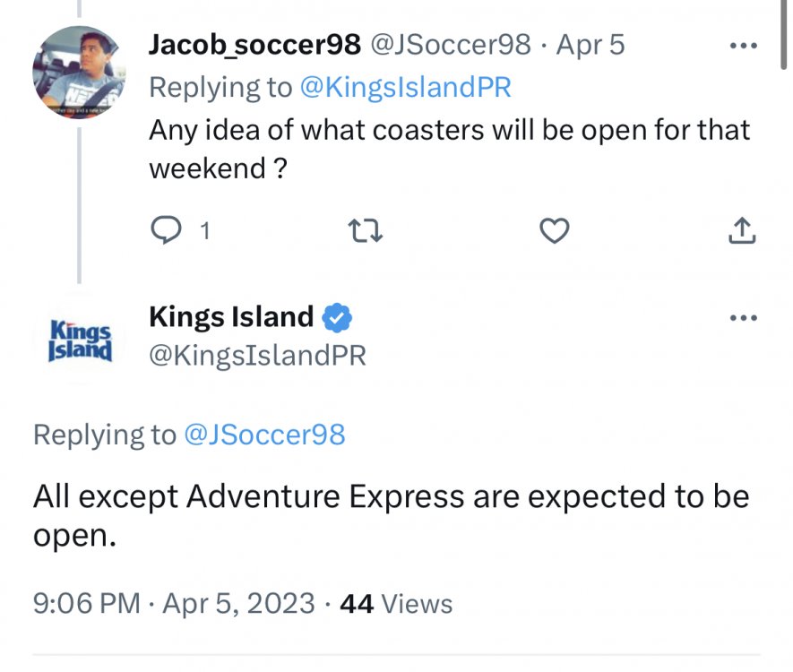Click @KingsIslandPR in Jacob's 'Replying to' line
This screenshot has width=793, height=672.
(x=406, y=87)
